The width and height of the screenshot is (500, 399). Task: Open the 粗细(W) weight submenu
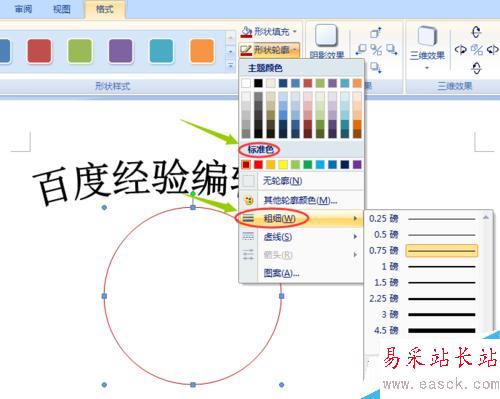tap(301, 219)
